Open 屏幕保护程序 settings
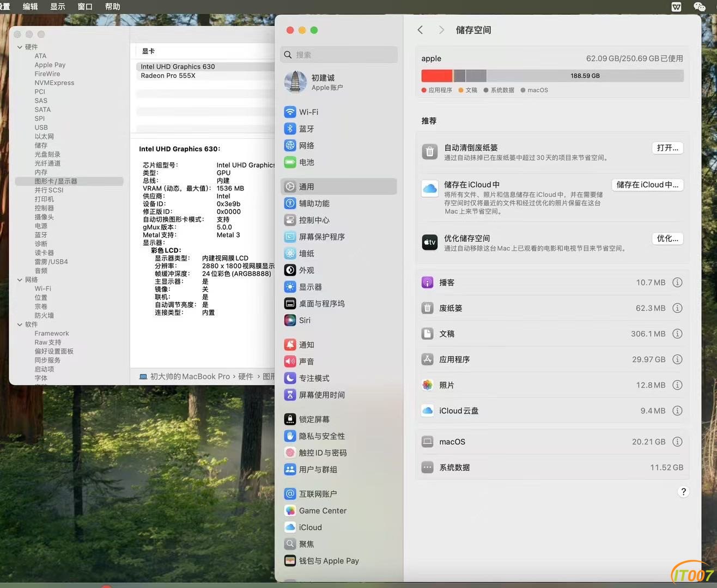This screenshot has width=717, height=588. click(339, 237)
